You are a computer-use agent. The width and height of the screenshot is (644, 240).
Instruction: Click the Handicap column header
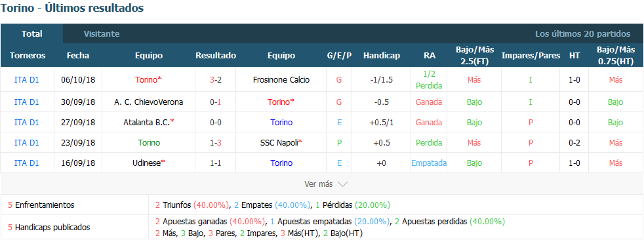pos(382,56)
